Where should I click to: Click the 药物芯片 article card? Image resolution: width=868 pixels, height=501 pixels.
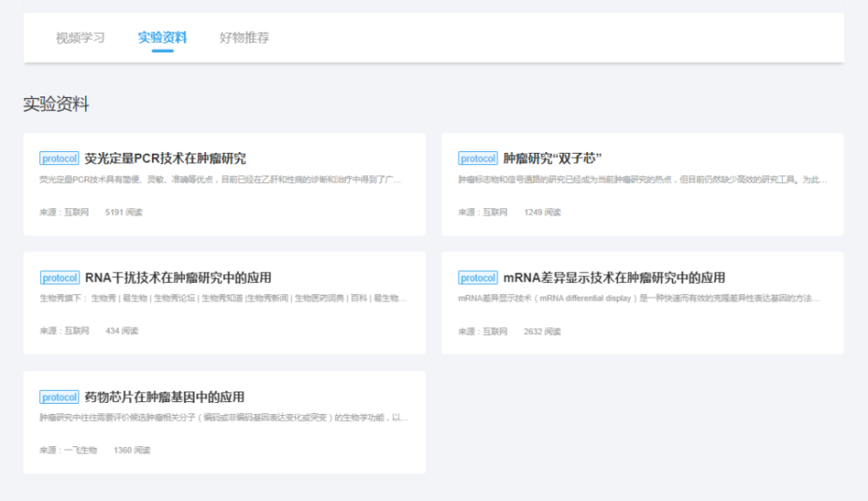[x=224, y=421]
